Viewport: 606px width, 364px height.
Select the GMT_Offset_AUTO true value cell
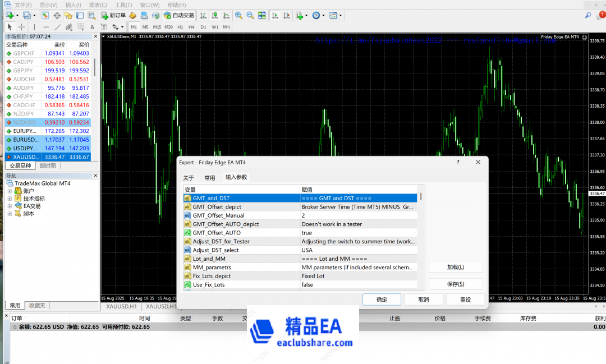[359, 233]
